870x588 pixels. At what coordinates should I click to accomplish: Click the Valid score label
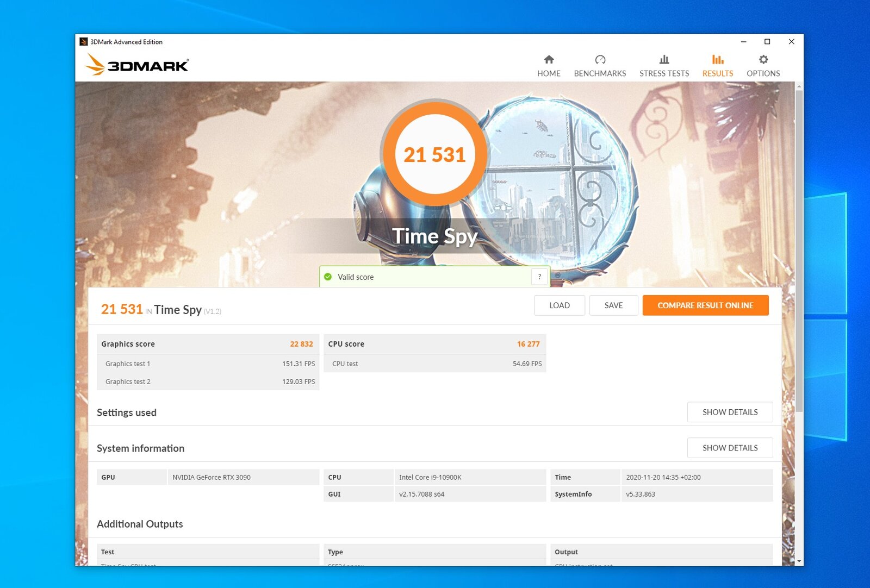tap(356, 277)
